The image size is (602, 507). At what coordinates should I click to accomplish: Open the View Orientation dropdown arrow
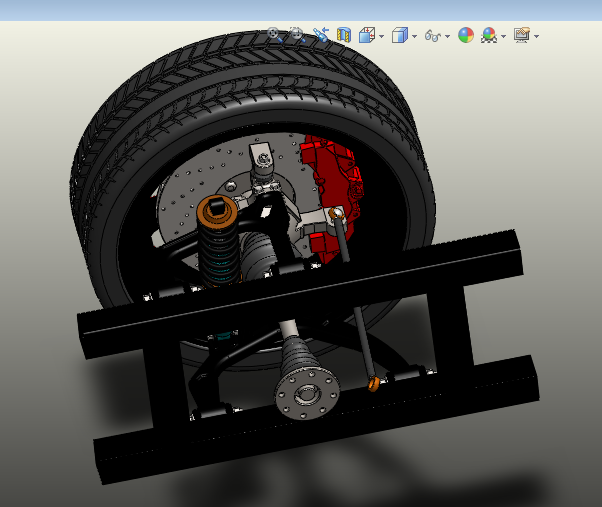coord(381,36)
